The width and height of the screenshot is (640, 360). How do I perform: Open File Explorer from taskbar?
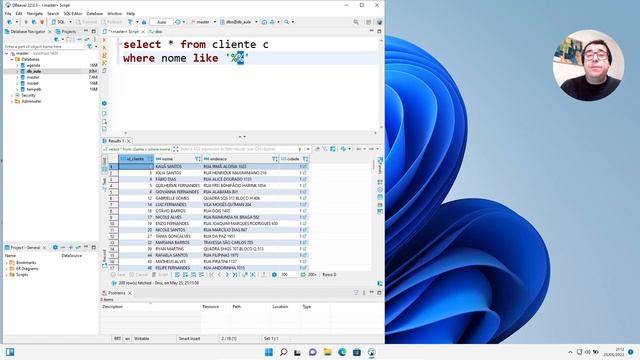coord(327,352)
